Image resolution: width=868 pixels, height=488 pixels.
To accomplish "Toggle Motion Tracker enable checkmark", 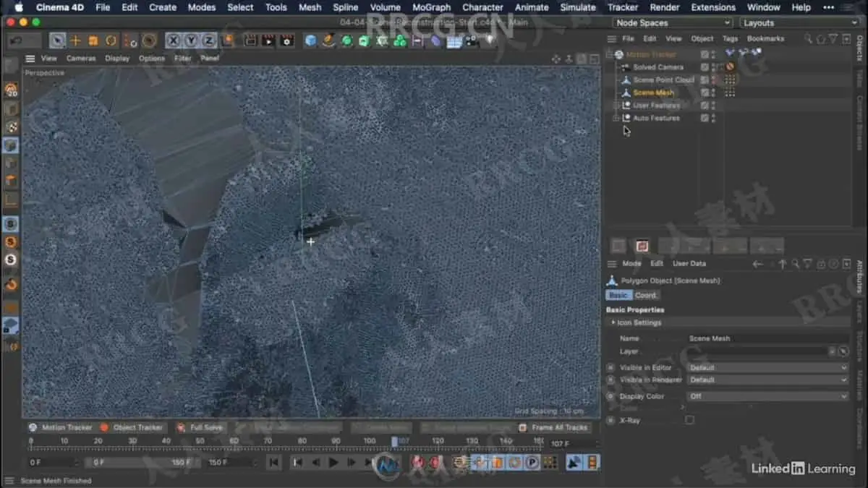I will coord(705,54).
